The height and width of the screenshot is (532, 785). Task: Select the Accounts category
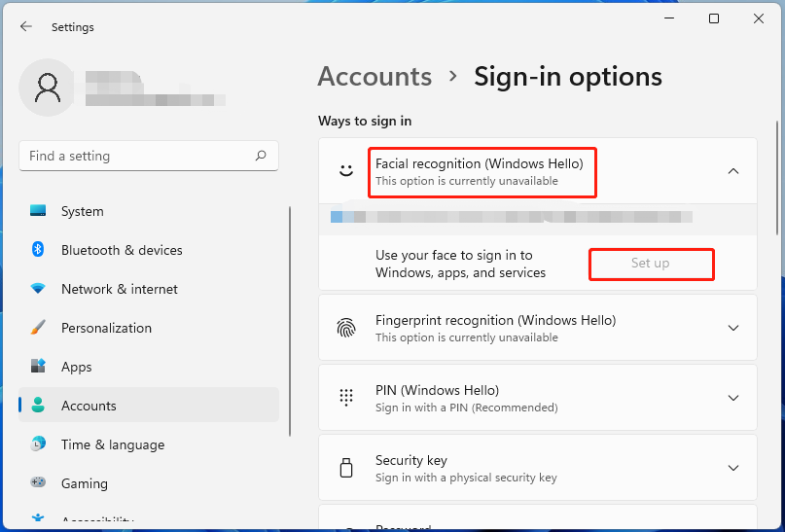[149, 405]
